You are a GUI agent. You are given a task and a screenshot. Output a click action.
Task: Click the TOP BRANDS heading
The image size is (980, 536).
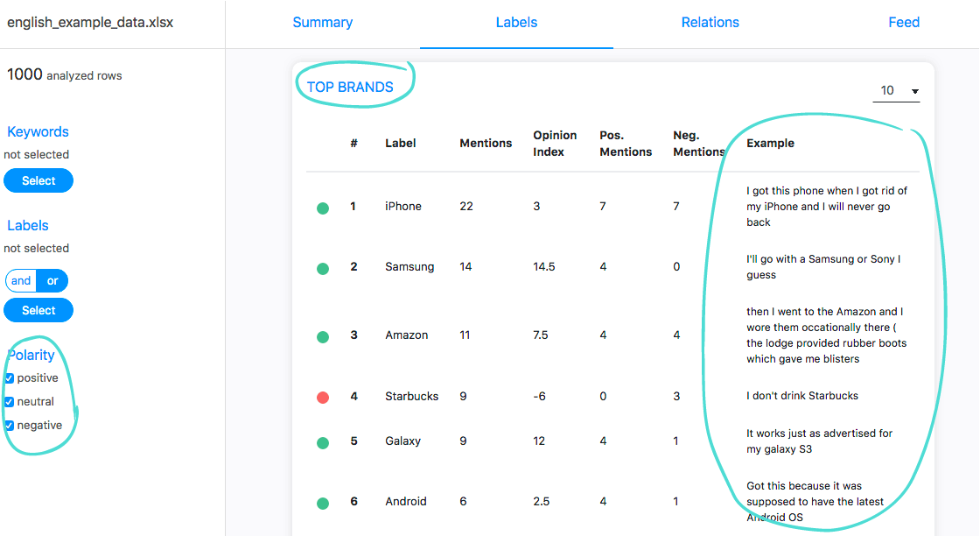[x=350, y=87]
